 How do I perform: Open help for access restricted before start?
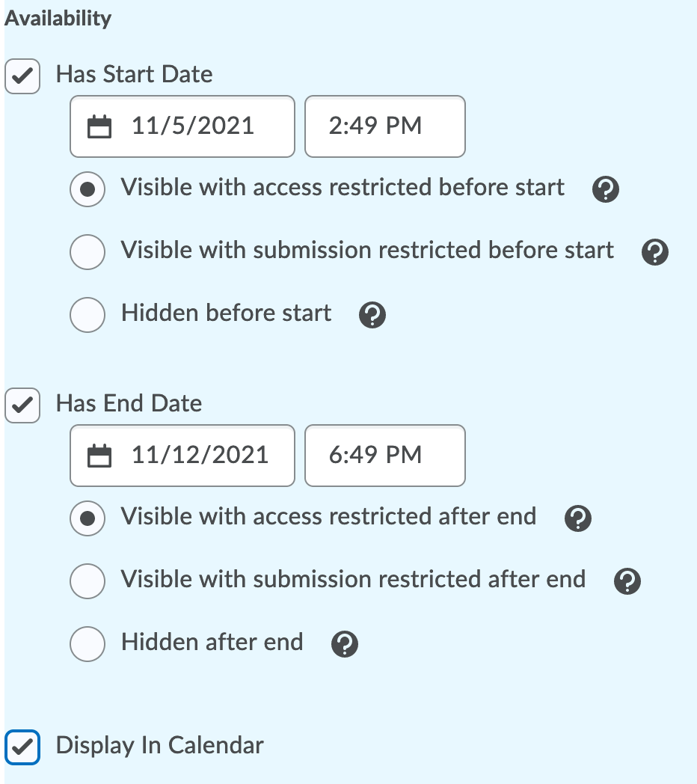pyautogui.click(x=604, y=191)
